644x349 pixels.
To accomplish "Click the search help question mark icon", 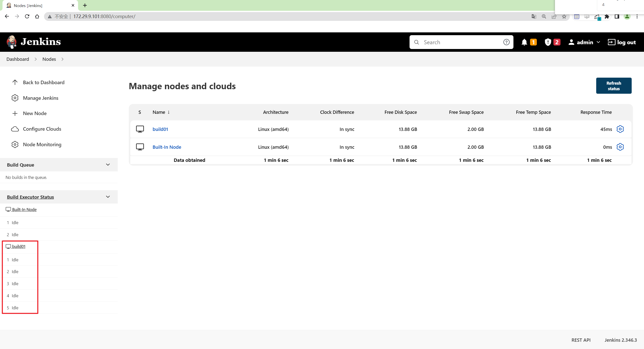I will pyautogui.click(x=506, y=42).
